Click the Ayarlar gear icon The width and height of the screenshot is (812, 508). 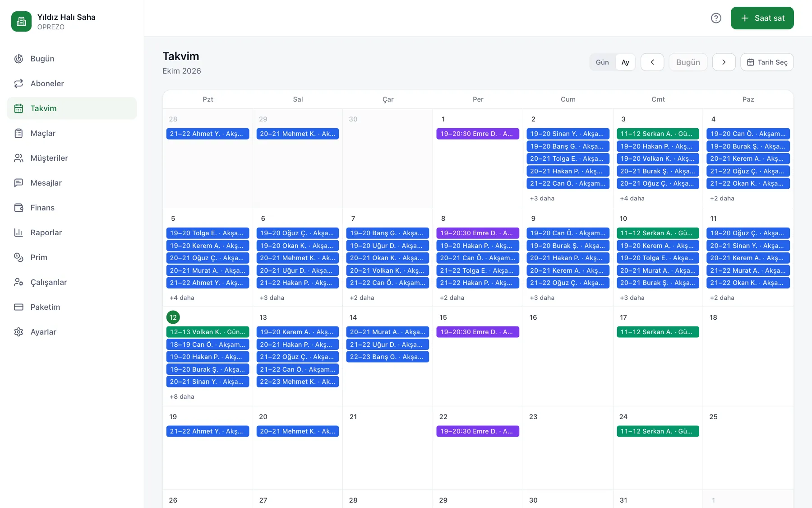18,332
